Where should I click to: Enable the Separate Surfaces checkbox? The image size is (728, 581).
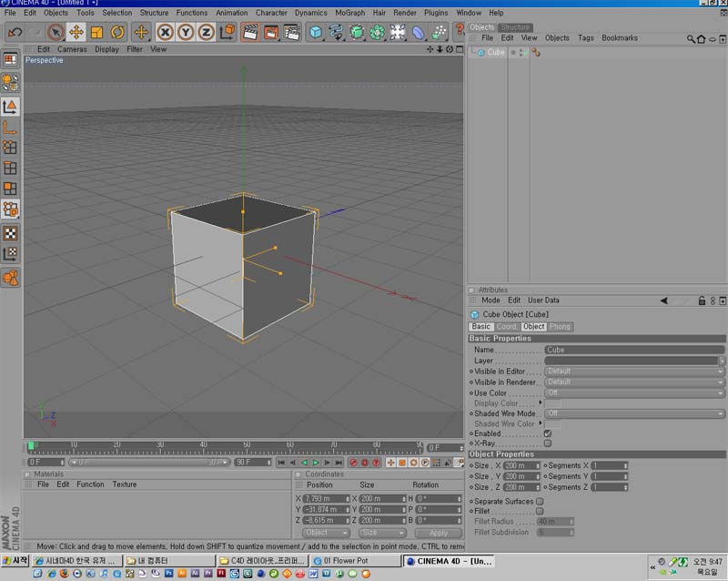point(540,502)
